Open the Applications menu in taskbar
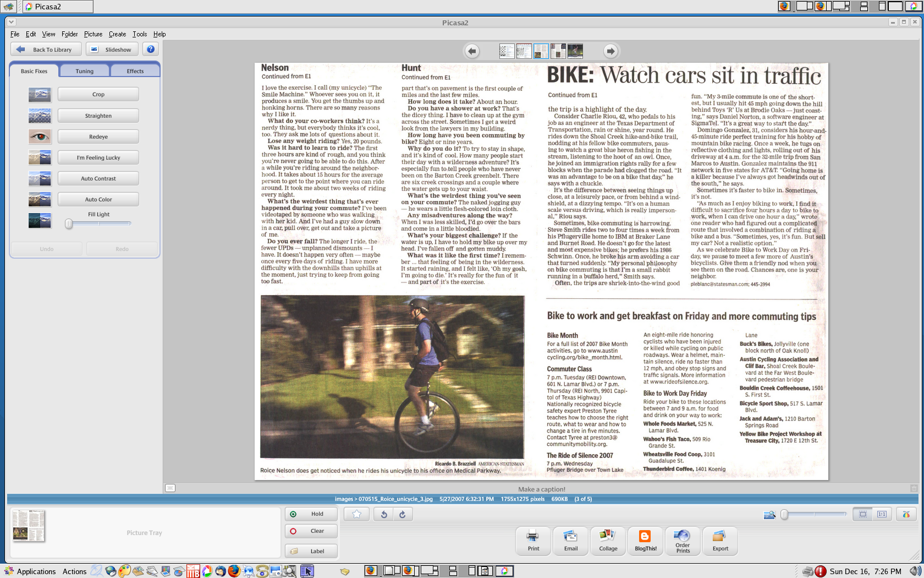The width and height of the screenshot is (924, 578). [x=30, y=571]
